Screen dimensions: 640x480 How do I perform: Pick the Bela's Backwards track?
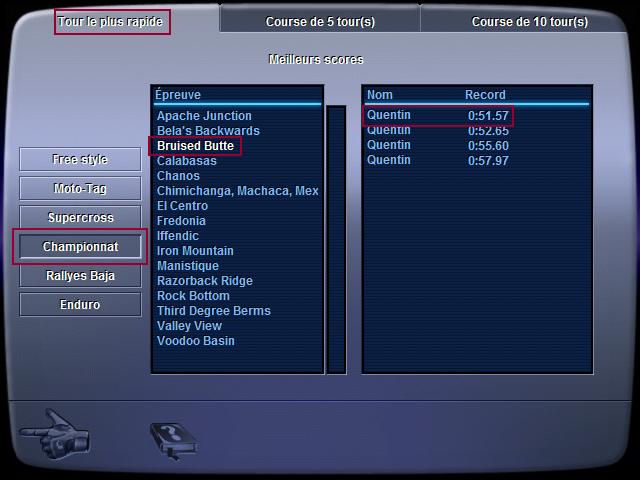click(208, 131)
